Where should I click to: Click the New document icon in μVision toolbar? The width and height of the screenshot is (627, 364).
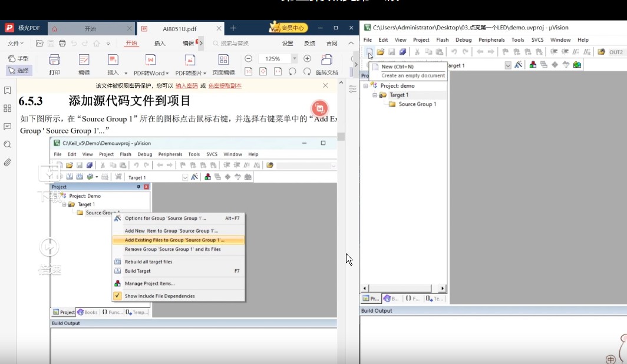(369, 52)
